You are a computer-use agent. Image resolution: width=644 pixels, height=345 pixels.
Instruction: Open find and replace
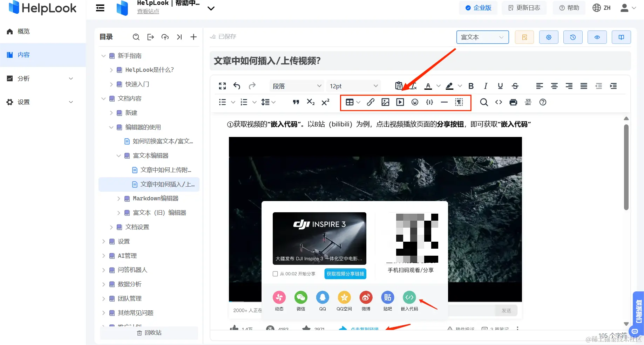(484, 102)
